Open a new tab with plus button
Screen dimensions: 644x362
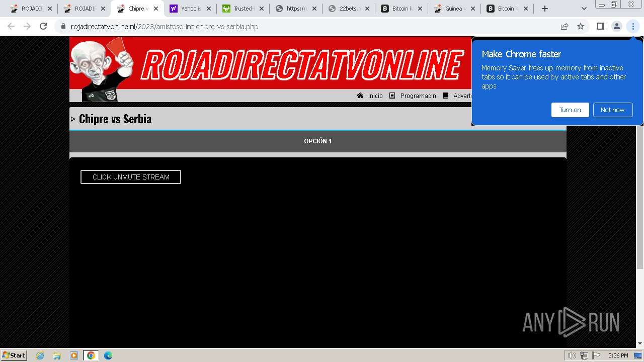click(544, 9)
